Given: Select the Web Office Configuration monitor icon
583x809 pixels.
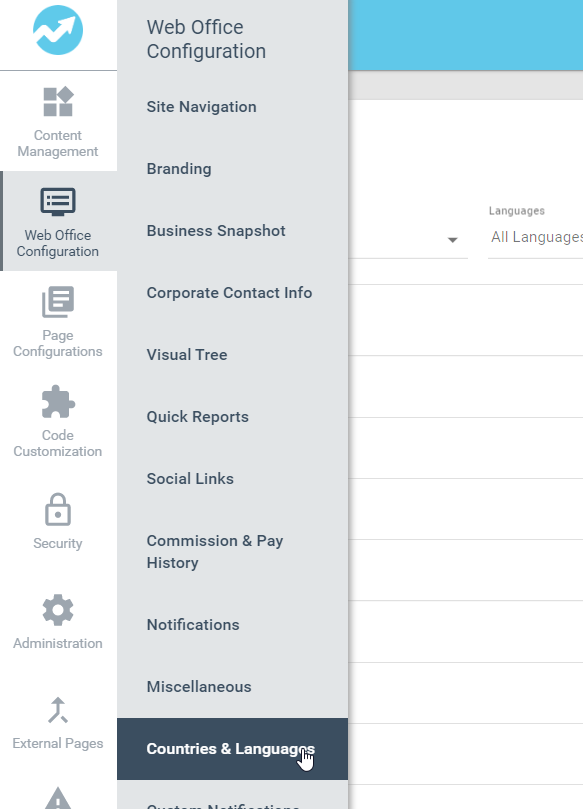Looking at the screenshot, I should tap(58, 202).
